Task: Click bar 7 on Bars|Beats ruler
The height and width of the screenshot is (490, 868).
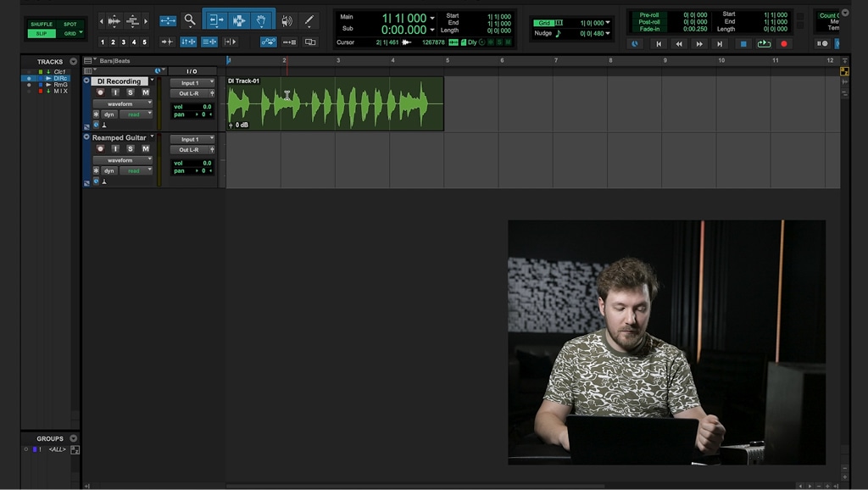Action: pyautogui.click(x=556, y=60)
